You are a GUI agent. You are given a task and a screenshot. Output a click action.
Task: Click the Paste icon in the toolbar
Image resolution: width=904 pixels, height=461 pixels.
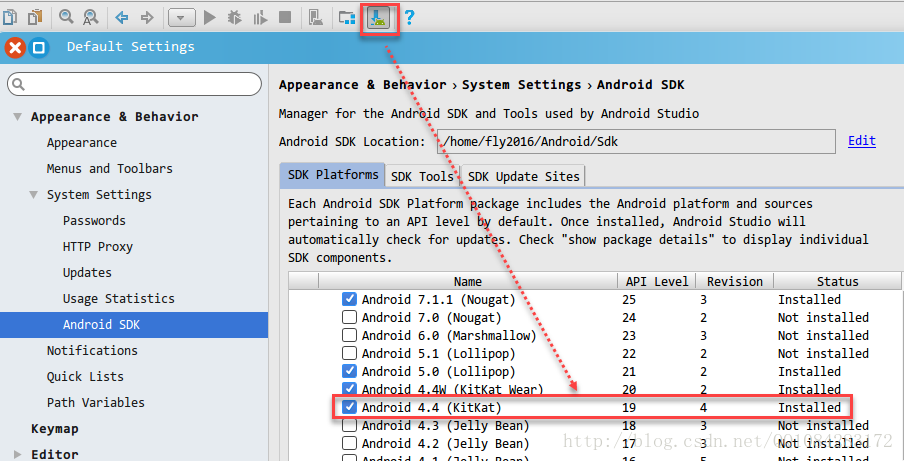pos(36,17)
